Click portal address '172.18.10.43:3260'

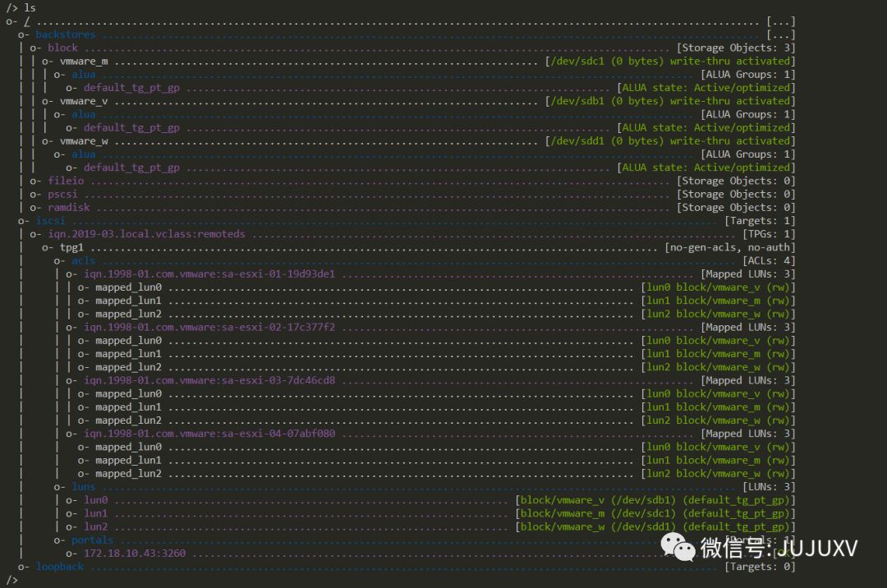pyautogui.click(x=135, y=553)
